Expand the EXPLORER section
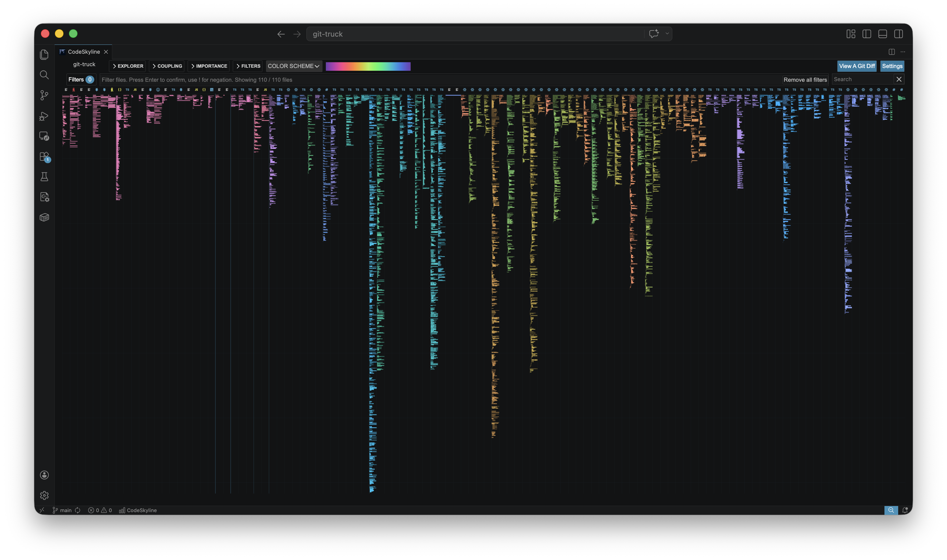947x560 pixels. (x=128, y=66)
